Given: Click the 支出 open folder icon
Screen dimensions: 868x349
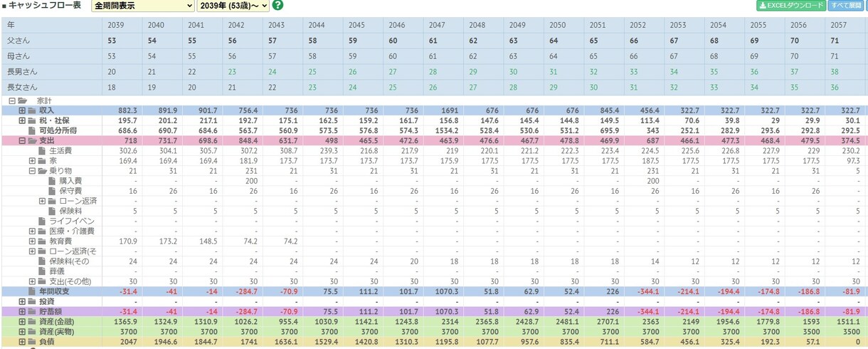Looking at the screenshot, I should click(32, 141).
